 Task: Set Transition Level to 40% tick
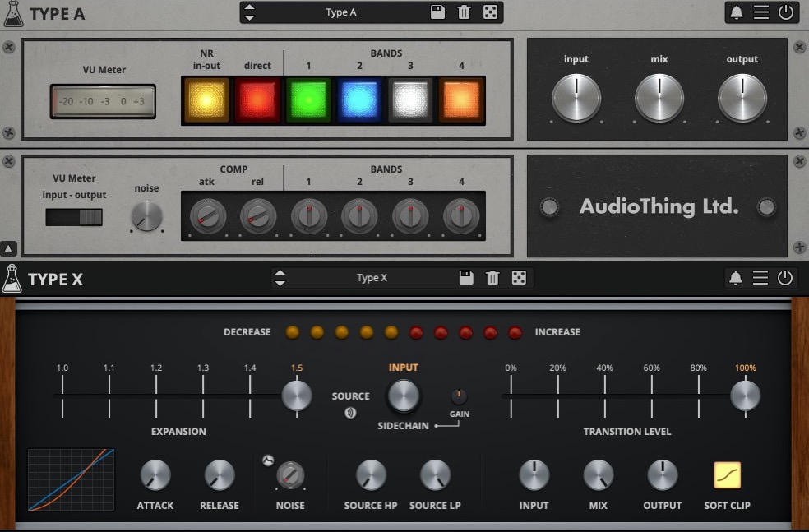click(604, 396)
